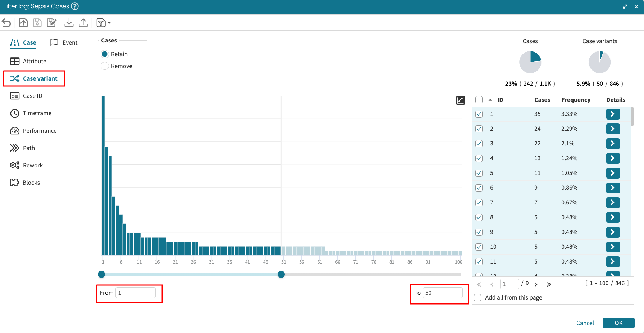Screen dimensions: 644x333
Task: Expand details for case variant 6
Action: click(612, 188)
